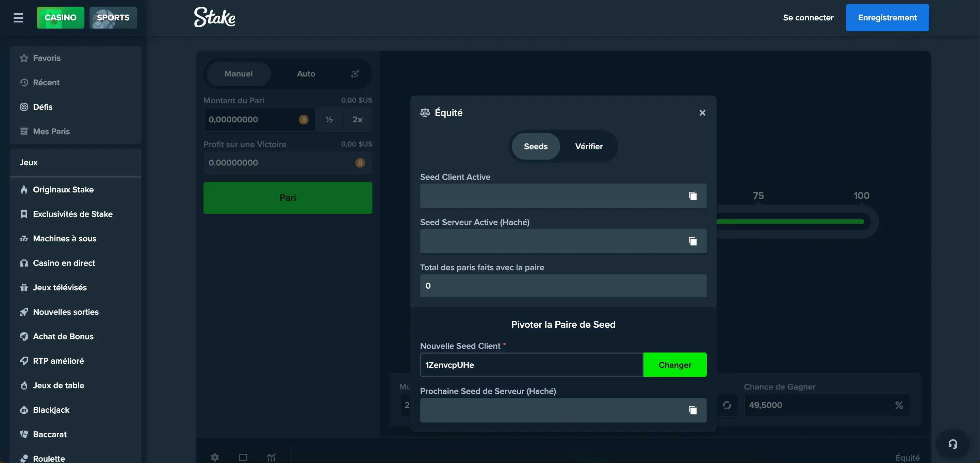Image resolution: width=980 pixels, height=463 pixels.
Task: Switch to the Vérifier tab
Action: [x=589, y=147]
